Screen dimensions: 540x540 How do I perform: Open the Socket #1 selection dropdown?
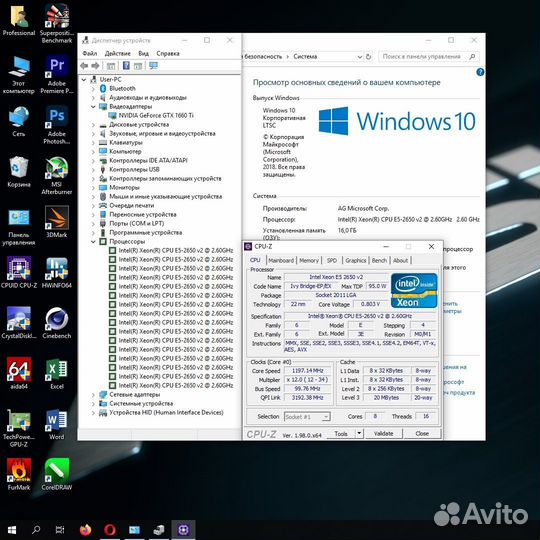[307, 417]
